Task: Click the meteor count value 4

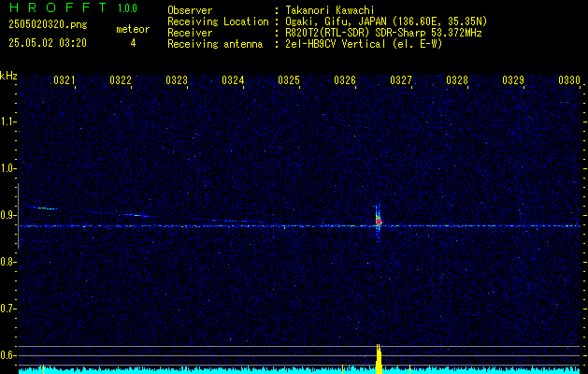Action: [x=133, y=43]
